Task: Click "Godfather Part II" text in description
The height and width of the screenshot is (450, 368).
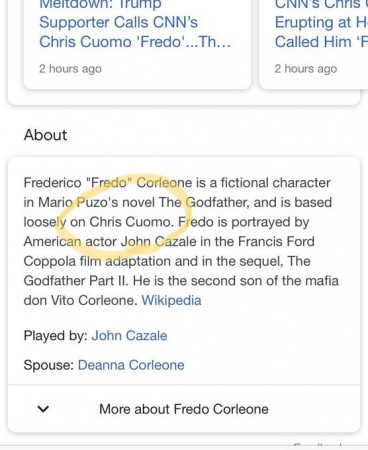Action: click(x=75, y=281)
